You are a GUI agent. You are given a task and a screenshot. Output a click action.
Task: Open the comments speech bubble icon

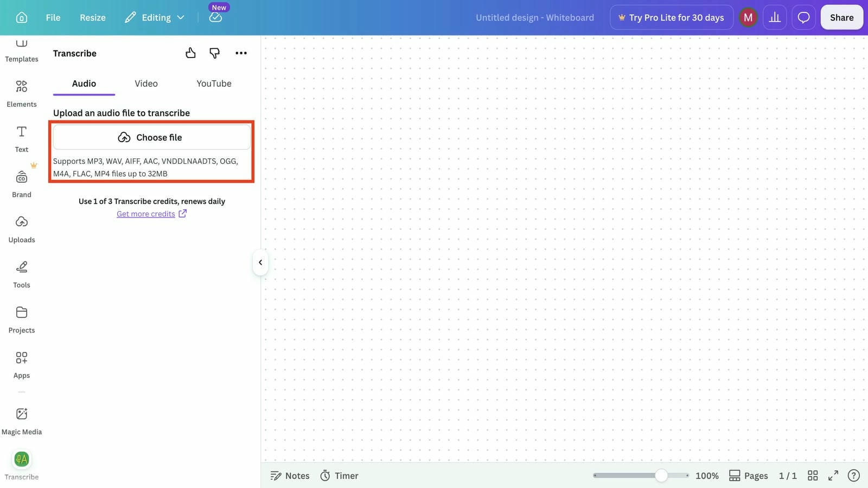click(x=803, y=17)
